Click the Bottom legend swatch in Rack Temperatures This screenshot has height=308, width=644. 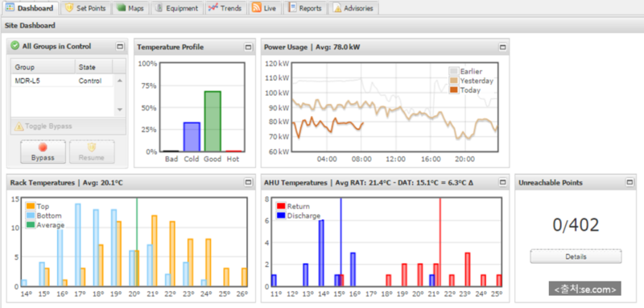(31, 216)
